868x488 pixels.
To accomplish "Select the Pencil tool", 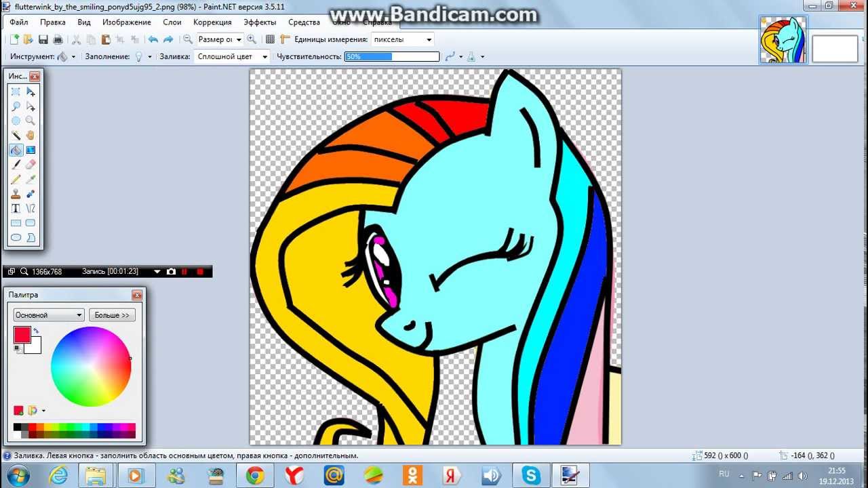I will 16,180.
